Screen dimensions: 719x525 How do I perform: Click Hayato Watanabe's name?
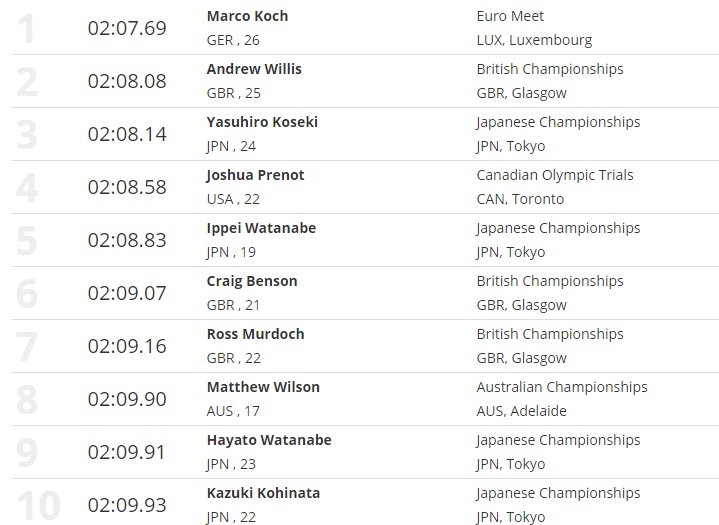coord(269,440)
